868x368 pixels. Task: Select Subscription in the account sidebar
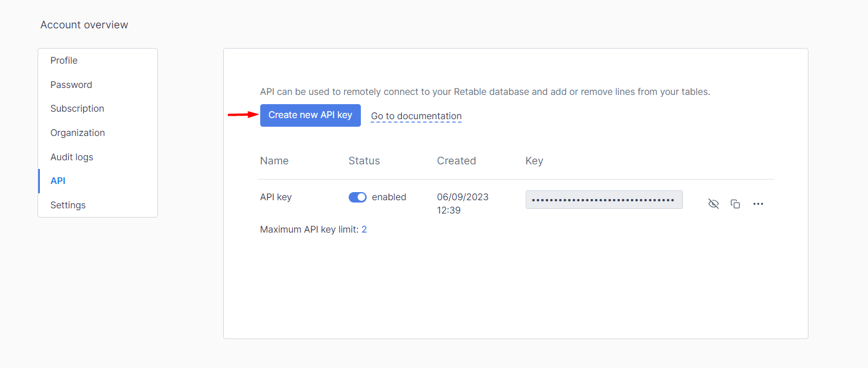77,109
